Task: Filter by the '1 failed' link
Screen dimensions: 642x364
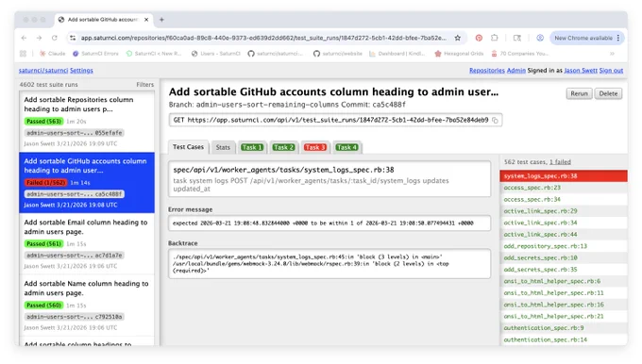Action: click(560, 162)
